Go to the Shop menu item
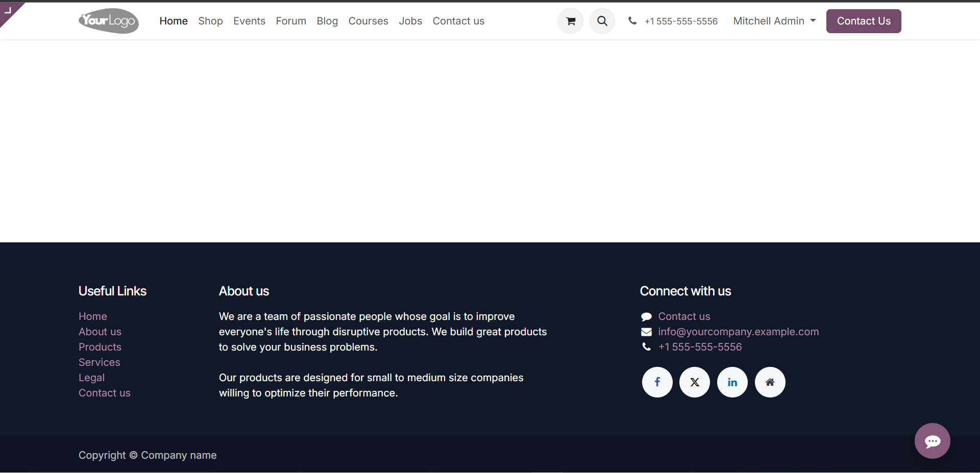 [x=210, y=21]
